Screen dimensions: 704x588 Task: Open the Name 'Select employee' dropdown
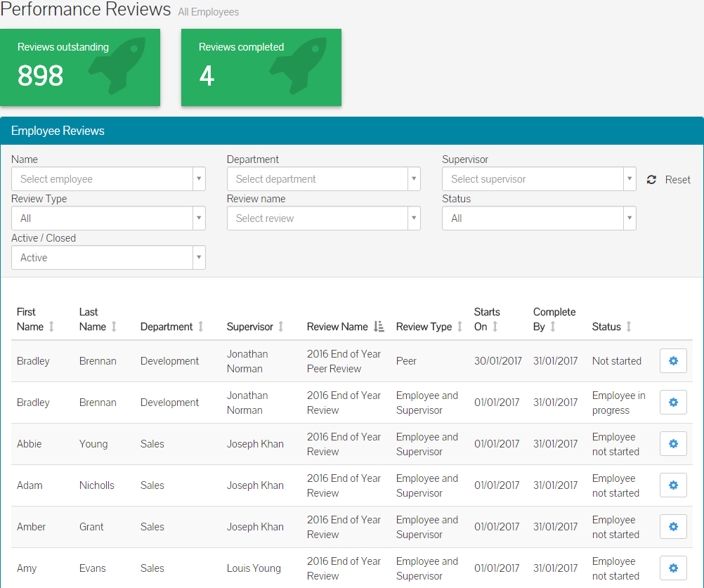[x=108, y=178]
